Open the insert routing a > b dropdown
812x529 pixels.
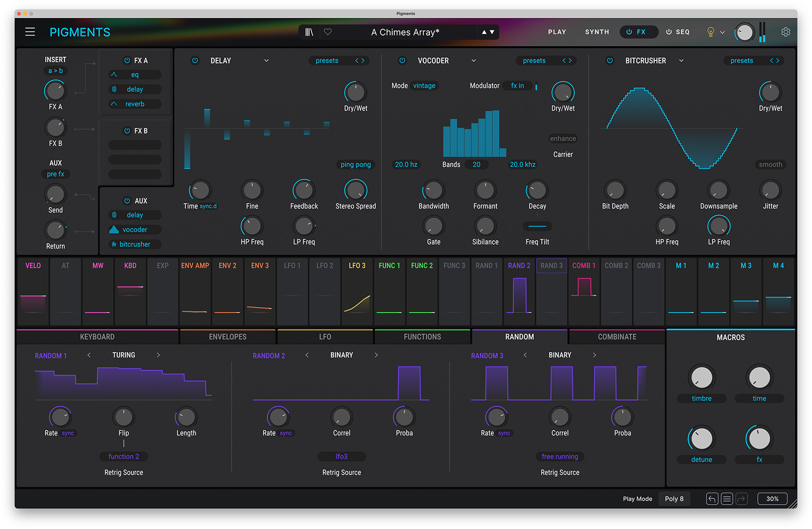(x=55, y=71)
